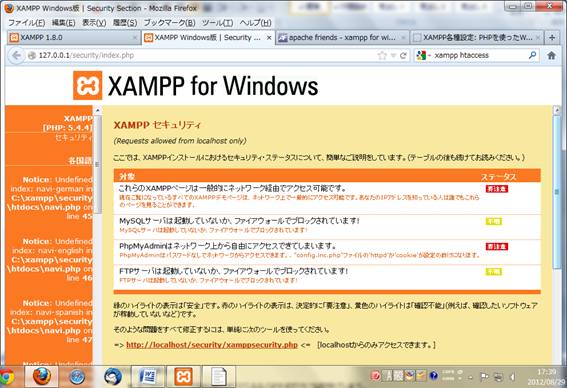Click "Requests allowed from localhost only" text
This screenshot has width=567, height=388.
coord(180,141)
